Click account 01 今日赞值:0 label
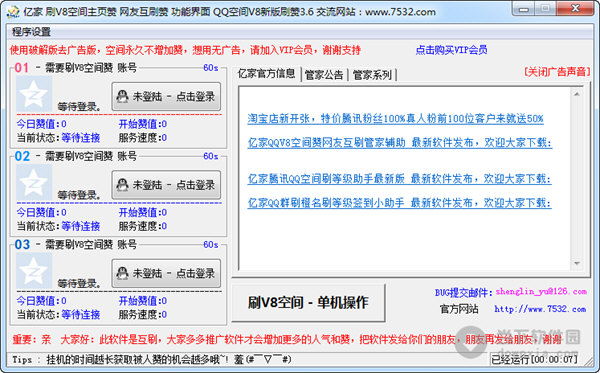This screenshot has width=600, height=373. click(x=41, y=124)
